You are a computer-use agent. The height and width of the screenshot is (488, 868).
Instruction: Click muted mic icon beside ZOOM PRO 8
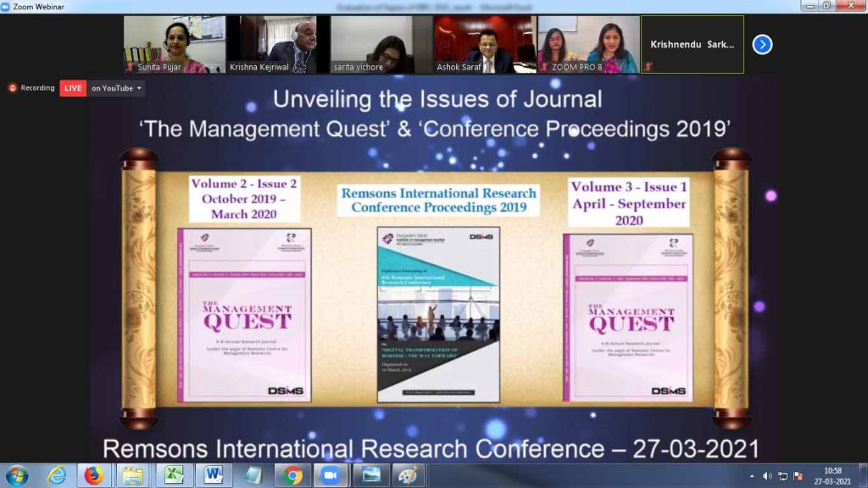pos(545,67)
